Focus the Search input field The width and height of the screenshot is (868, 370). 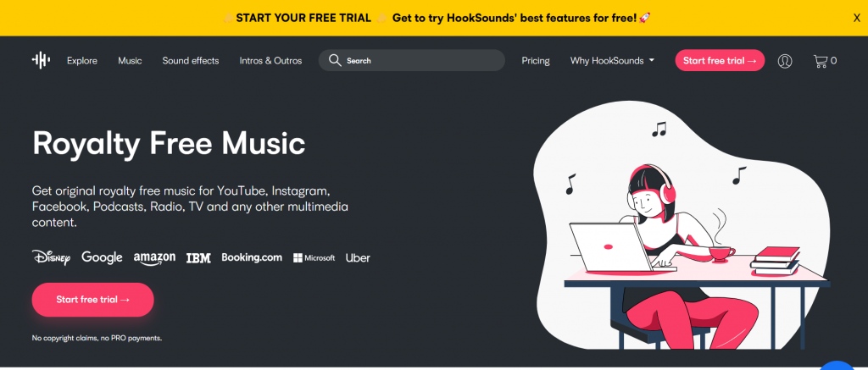(x=420, y=61)
